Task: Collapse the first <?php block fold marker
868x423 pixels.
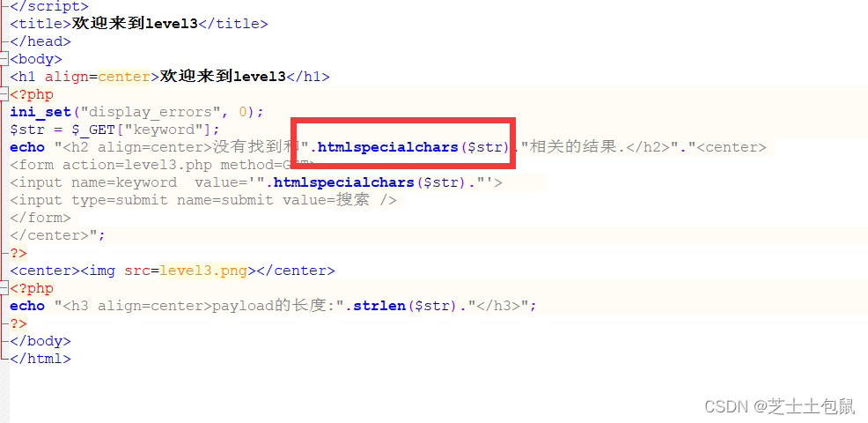Action: click(x=4, y=94)
